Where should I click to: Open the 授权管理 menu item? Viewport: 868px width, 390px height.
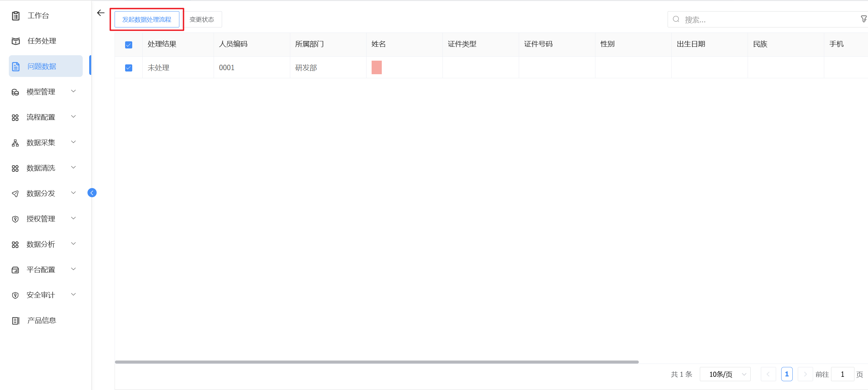click(41, 219)
